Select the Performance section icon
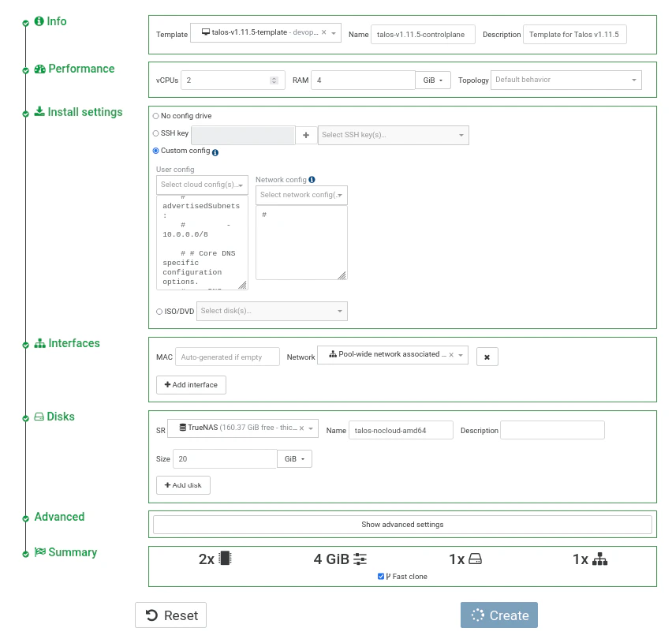 38,69
